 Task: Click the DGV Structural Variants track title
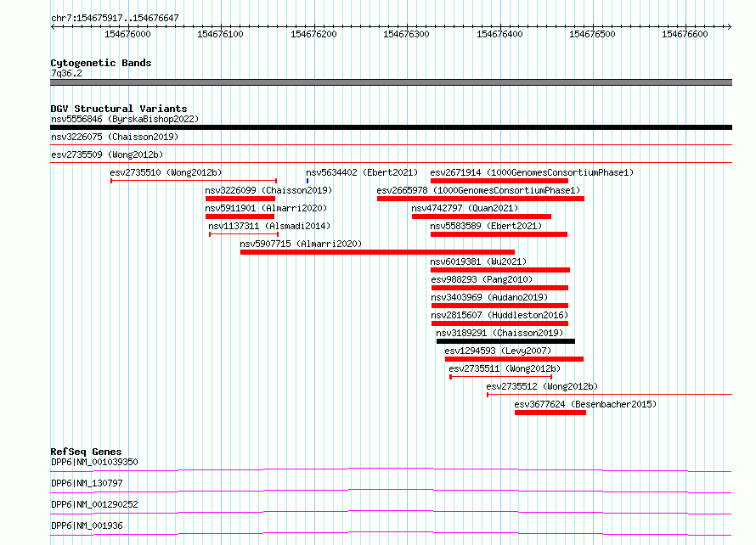[x=119, y=109]
